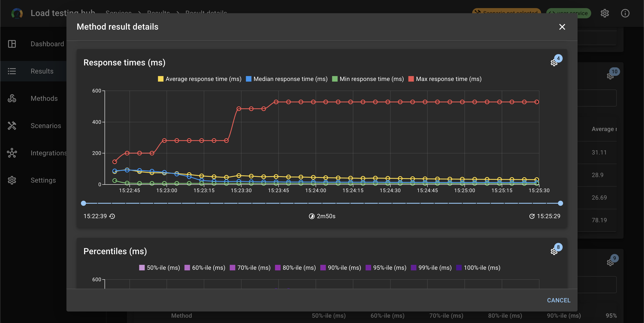Click the reset start time history icon

pyautogui.click(x=112, y=216)
